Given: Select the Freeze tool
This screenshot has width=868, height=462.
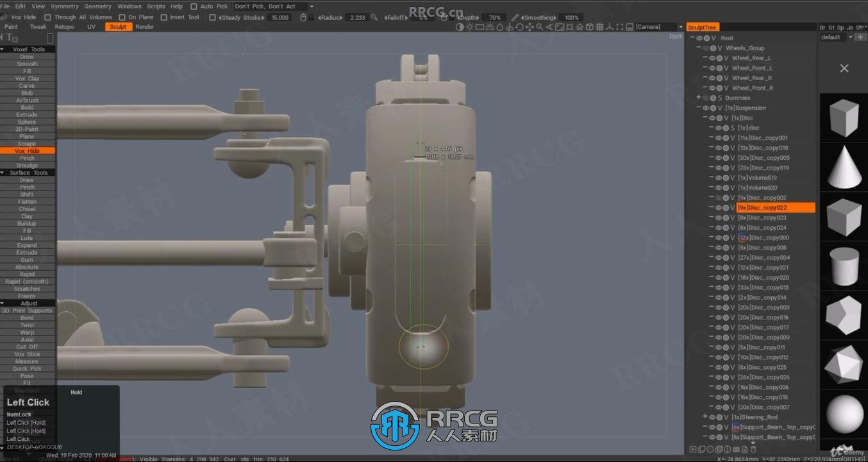Looking at the screenshot, I should click(27, 296).
